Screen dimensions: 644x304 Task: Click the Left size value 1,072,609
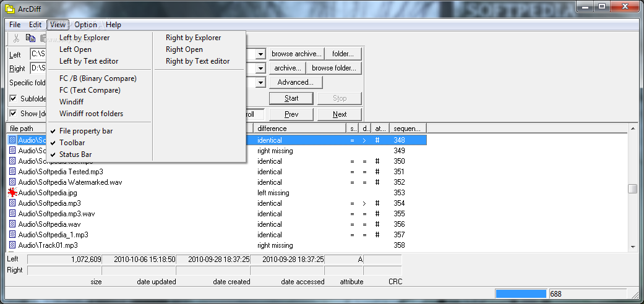(86, 260)
